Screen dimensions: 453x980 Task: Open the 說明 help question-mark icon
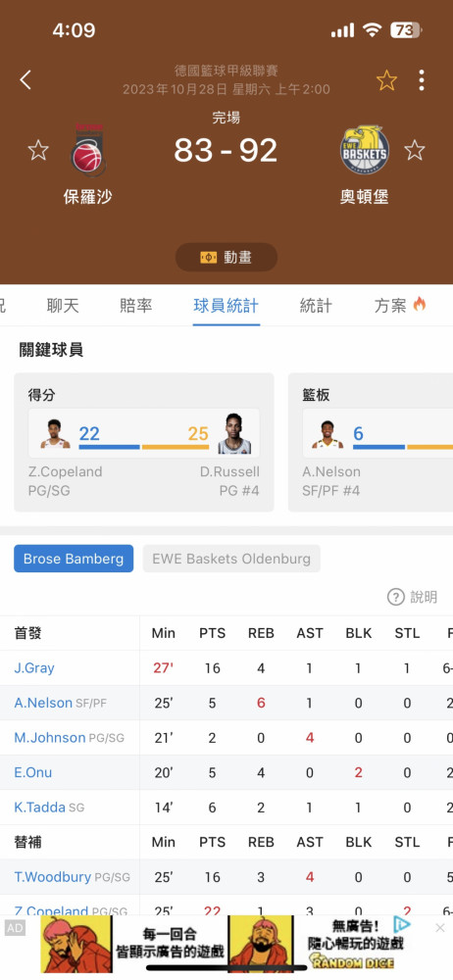click(x=395, y=598)
